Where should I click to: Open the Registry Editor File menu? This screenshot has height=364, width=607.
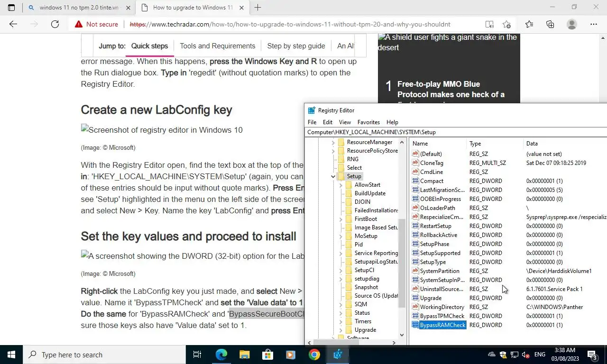312,122
